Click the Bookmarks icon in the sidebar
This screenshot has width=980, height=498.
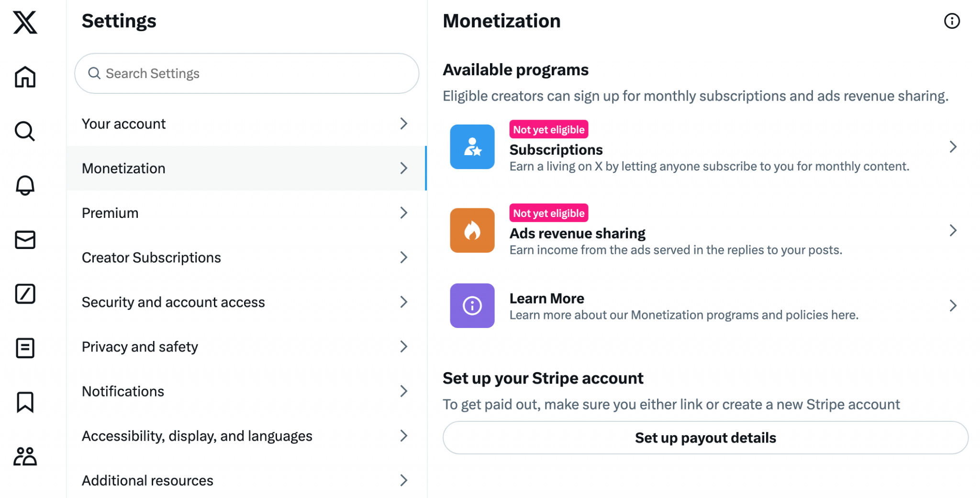tap(24, 402)
